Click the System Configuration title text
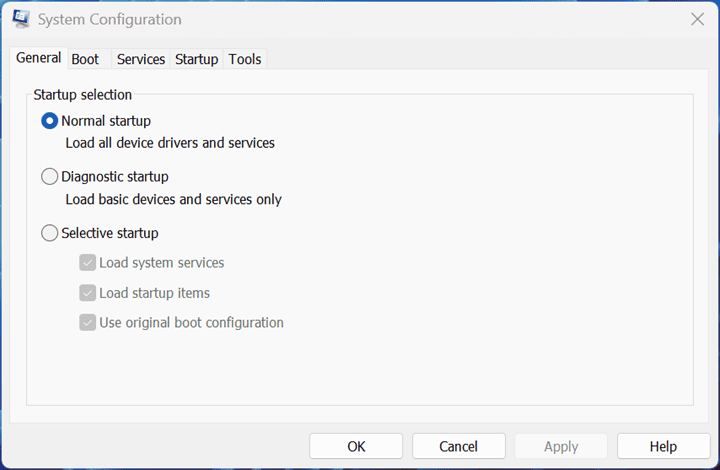This screenshot has height=470, width=720. (x=110, y=19)
